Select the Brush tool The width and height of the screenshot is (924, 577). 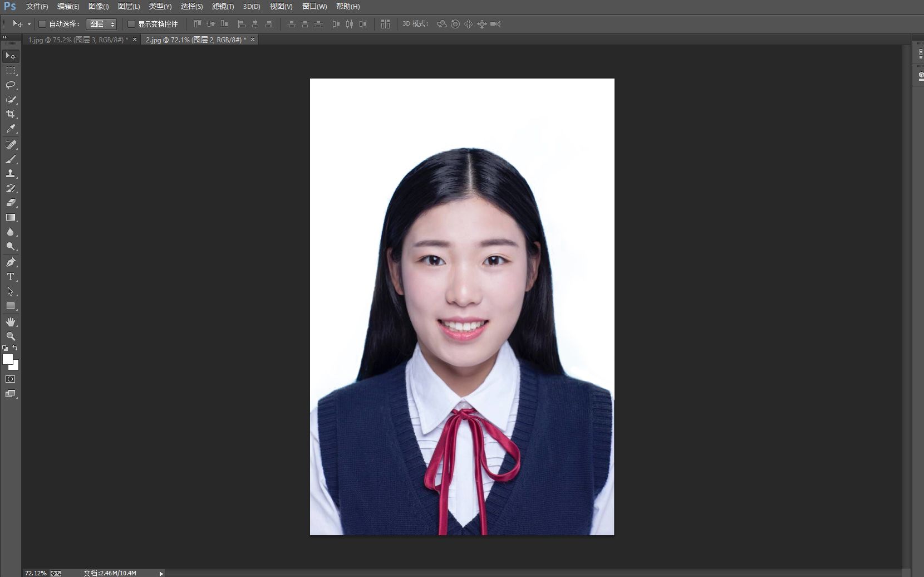[x=11, y=159]
